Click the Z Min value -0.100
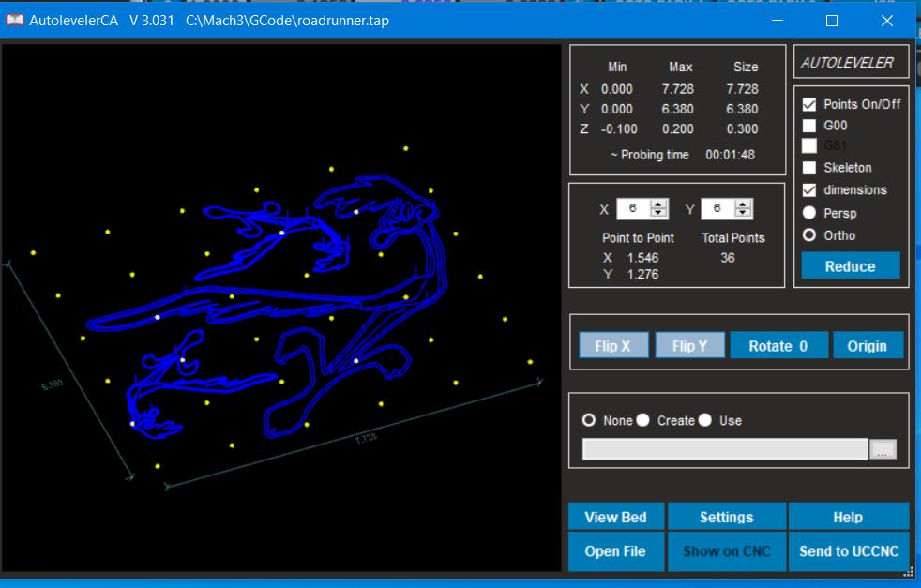Screen dimensions: 921x588 (x=619, y=129)
